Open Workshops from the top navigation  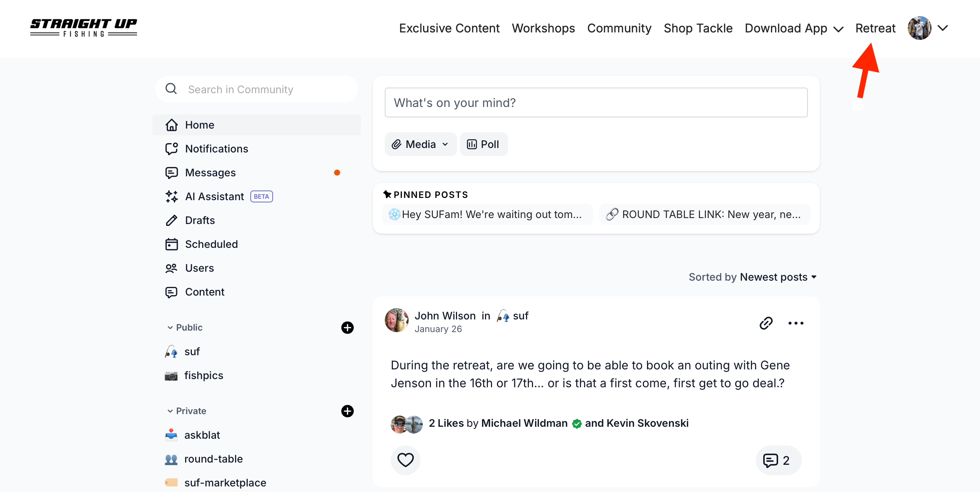click(x=543, y=28)
